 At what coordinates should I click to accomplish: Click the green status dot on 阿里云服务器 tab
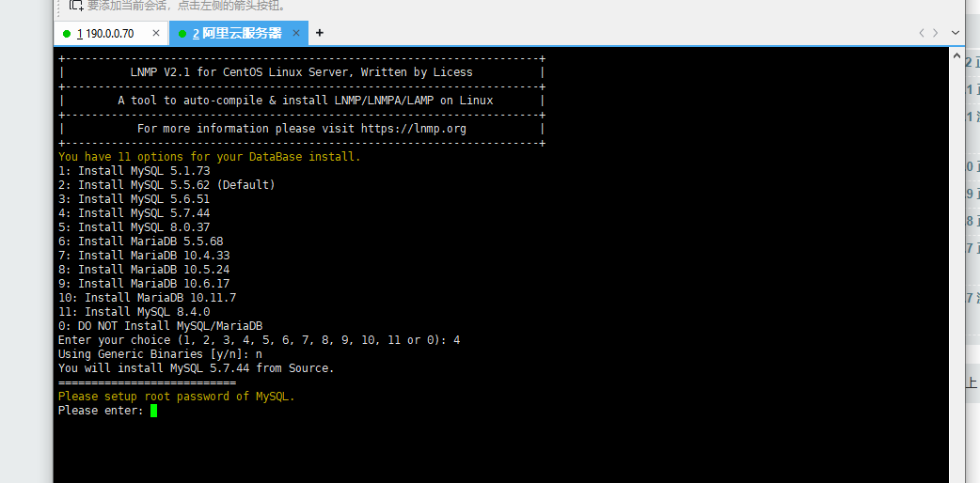182,34
